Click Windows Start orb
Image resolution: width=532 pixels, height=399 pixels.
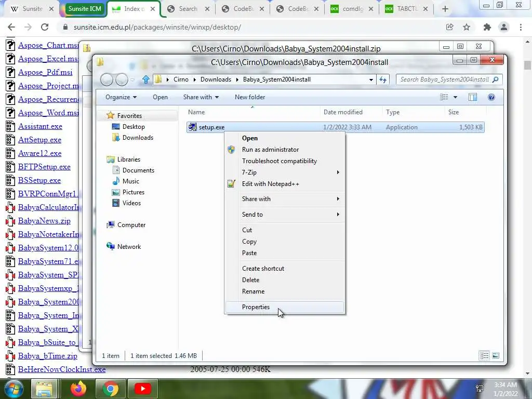pos(13,389)
